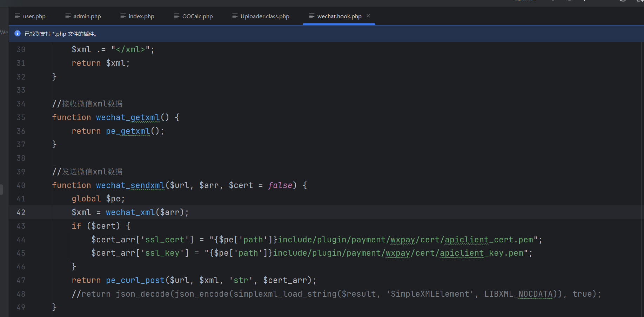Click line number 31 in the gutter

(x=21, y=63)
